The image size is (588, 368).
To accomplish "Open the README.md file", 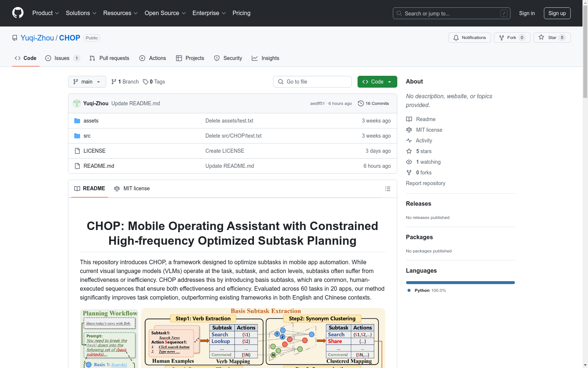I will [x=99, y=166].
